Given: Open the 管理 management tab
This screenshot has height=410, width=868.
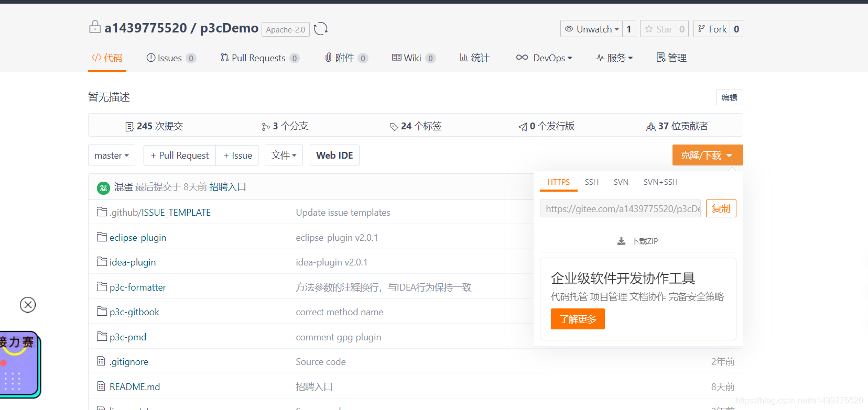Looking at the screenshot, I should click(671, 58).
